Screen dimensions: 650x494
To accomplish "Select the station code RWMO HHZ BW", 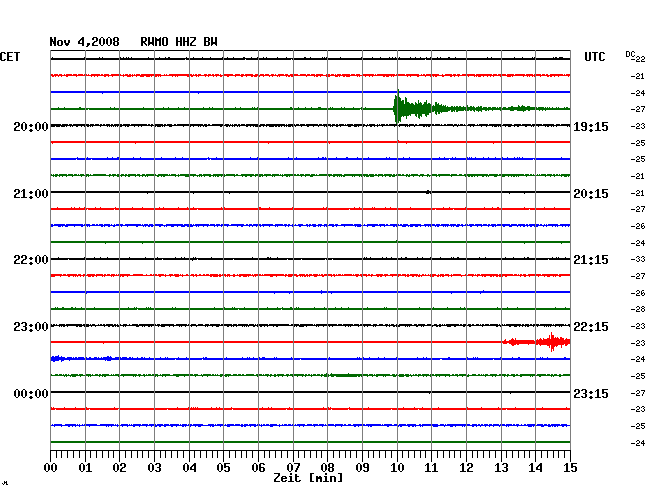I will (x=179, y=42).
